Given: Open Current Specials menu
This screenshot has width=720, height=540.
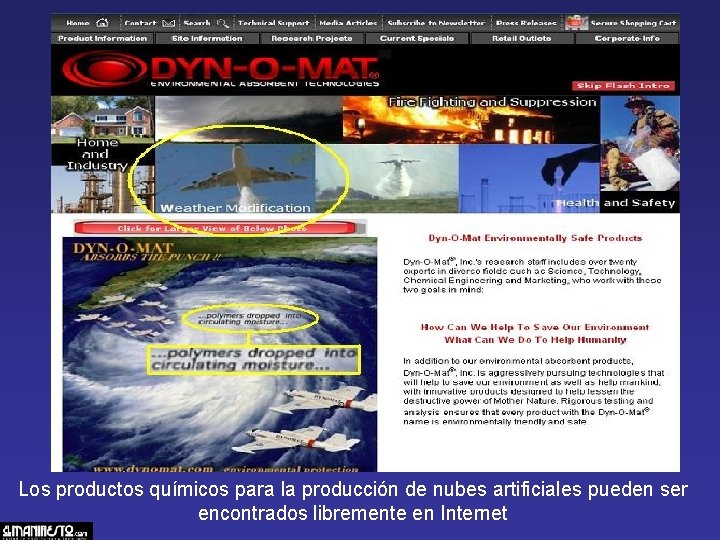Looking at the screenshot, I should pos(417,39).
